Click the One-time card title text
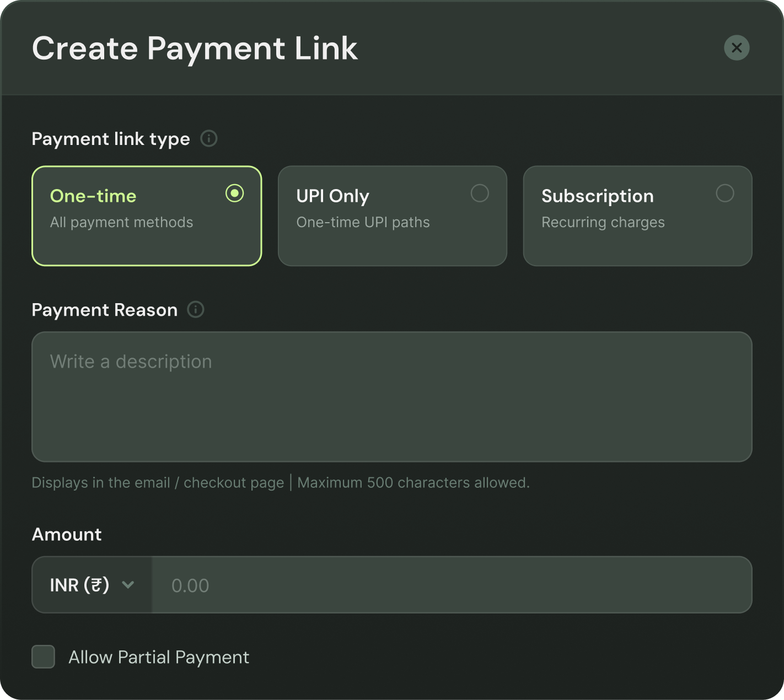Viewport: 784px width, 700px height. point(93,196)
